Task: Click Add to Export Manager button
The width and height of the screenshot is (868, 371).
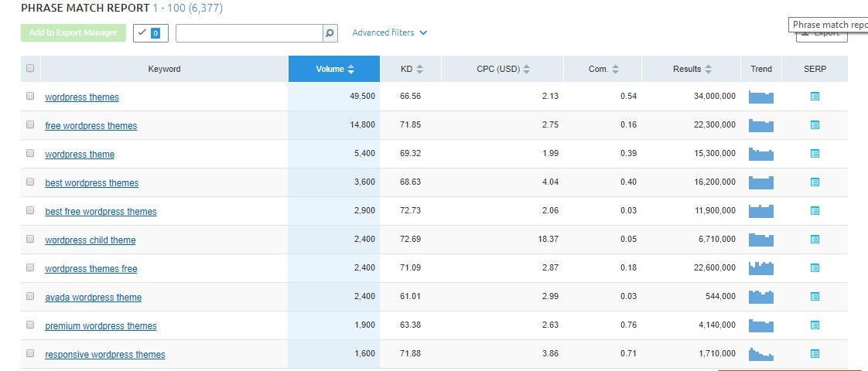Action: [x=73, y=33]
